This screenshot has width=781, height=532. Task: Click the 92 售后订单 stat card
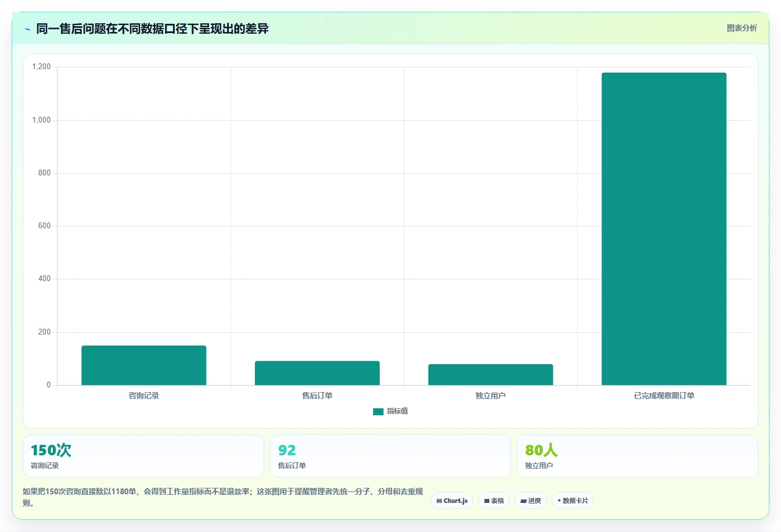[390, 456]
